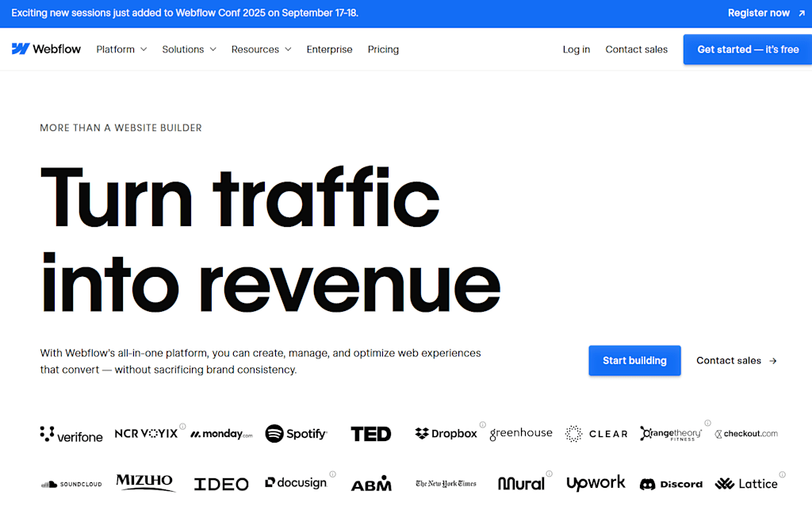Click the Lattice logo
This screenshot has height=514, width=812.
click(x=746, y=483)
